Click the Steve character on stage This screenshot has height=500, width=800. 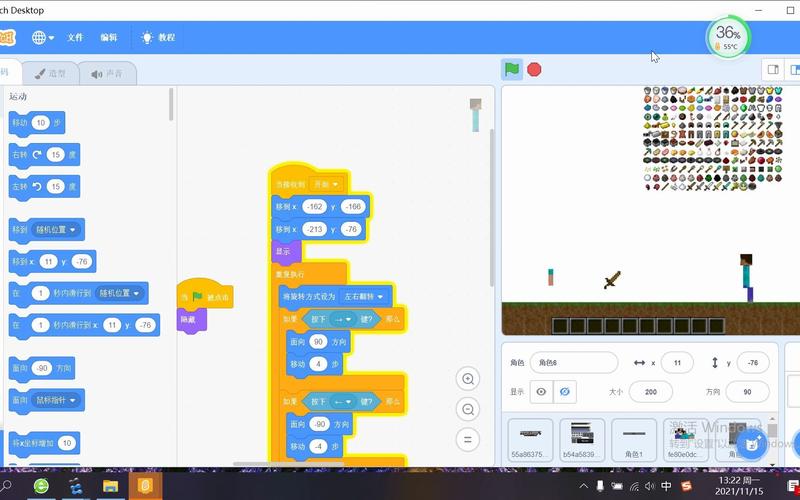pyautogui.click(x=746, y=278)
